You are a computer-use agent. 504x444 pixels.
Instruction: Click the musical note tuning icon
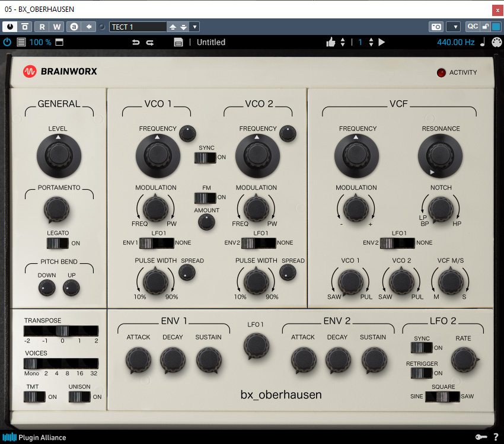point(483,42)
